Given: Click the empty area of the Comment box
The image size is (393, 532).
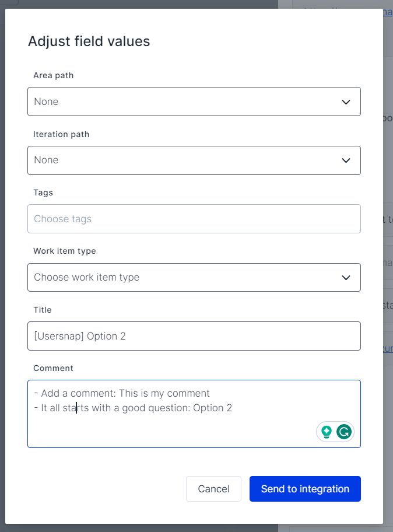Looking at the screenshot, I should click(169, 430).
